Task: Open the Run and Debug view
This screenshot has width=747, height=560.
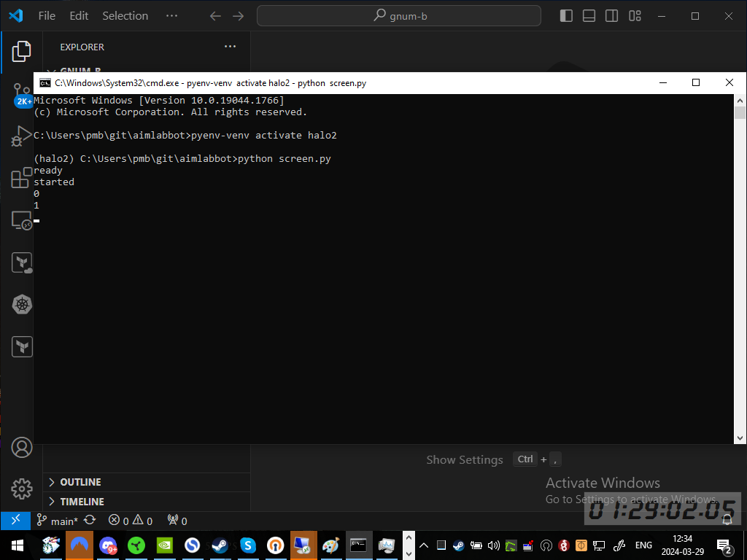Action: pos(21,137)
